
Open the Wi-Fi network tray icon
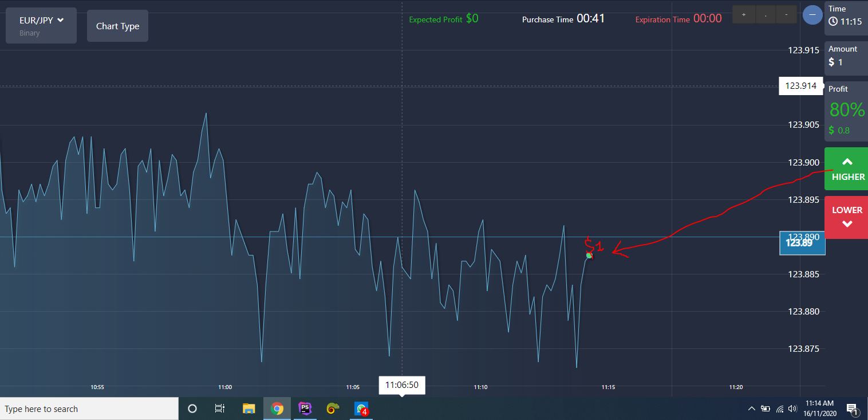click(x=779, y=409)
